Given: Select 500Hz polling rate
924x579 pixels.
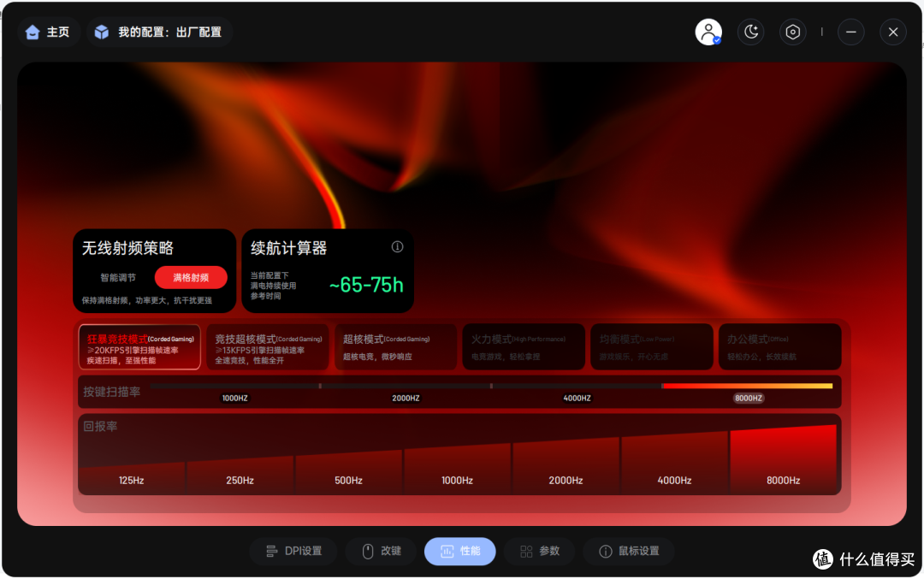Looking at the screenshot, I should [348, 471].
